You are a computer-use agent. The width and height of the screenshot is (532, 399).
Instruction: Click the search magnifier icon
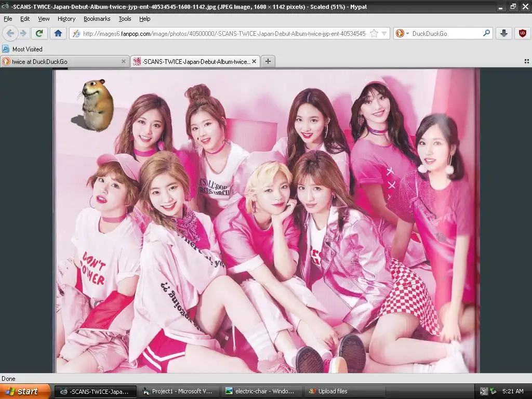point(486,33)
